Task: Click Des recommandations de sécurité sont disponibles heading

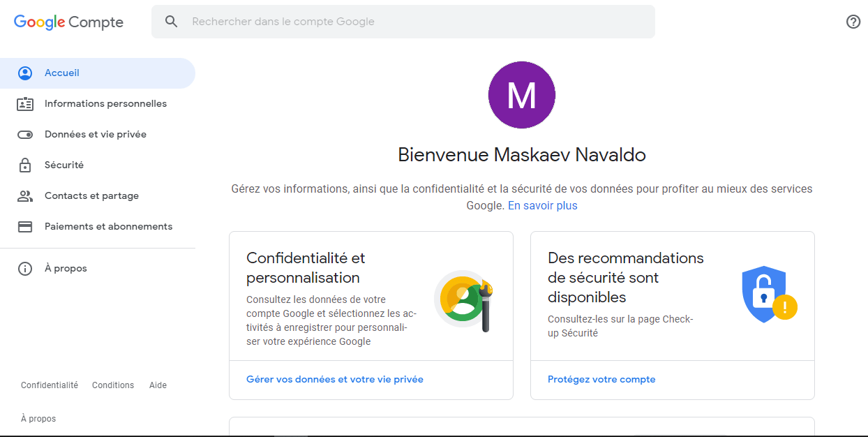Action: point(626,278)
